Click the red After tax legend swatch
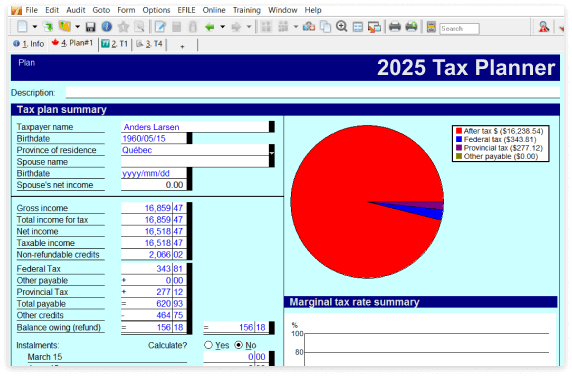572x376 pixels. (x=459, y=131)
